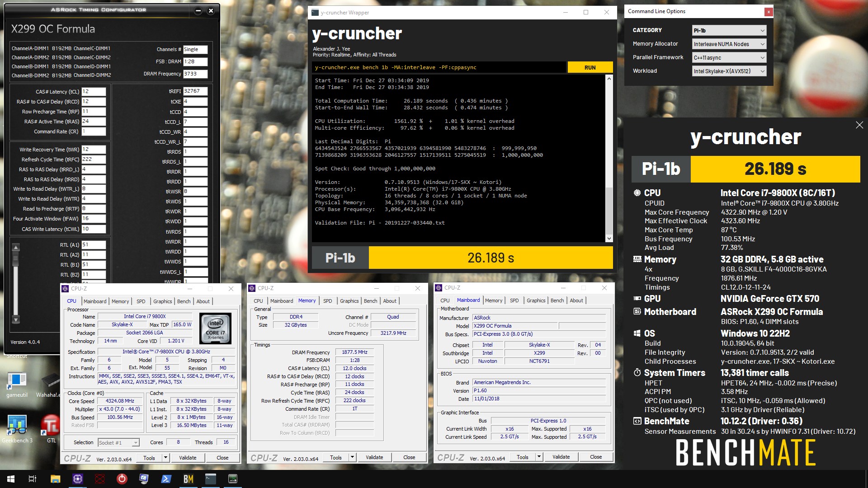This screenshot has height=488, width=868.
Task: Click the GPU icon in the BenchMate panel
Action: 637,299
